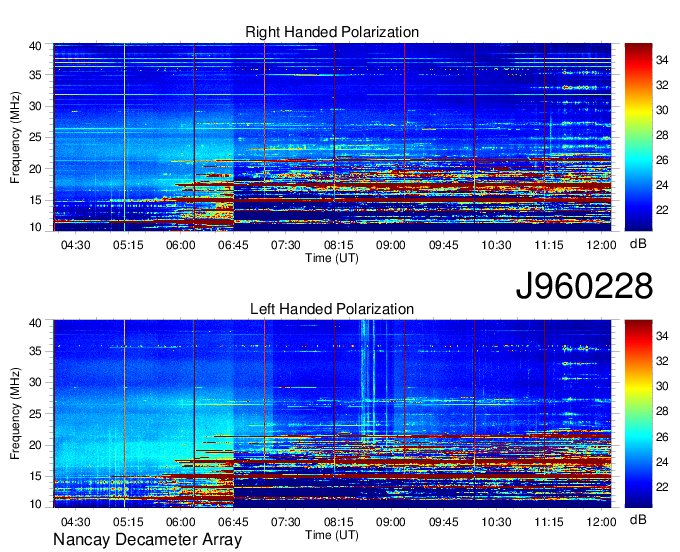Click the 06:00 tick on Right Handed time axis
680x552 pixels.
pos(180,245)
